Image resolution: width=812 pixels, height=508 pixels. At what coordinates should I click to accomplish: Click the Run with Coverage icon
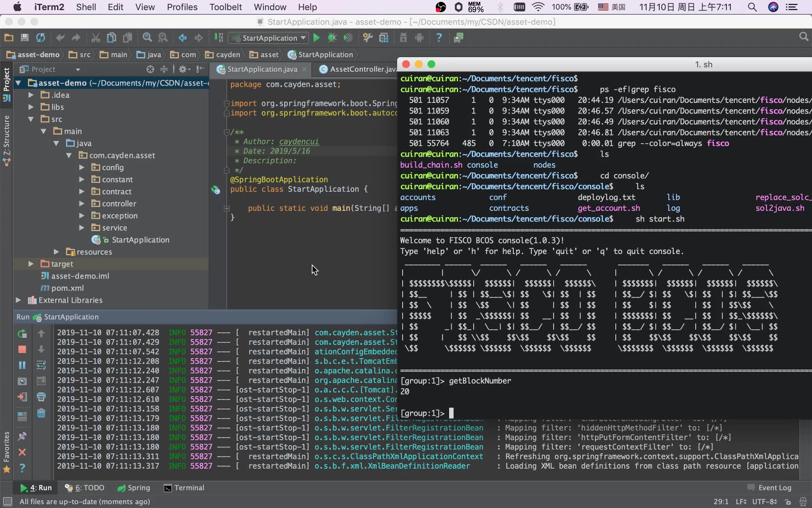[348, 38]
